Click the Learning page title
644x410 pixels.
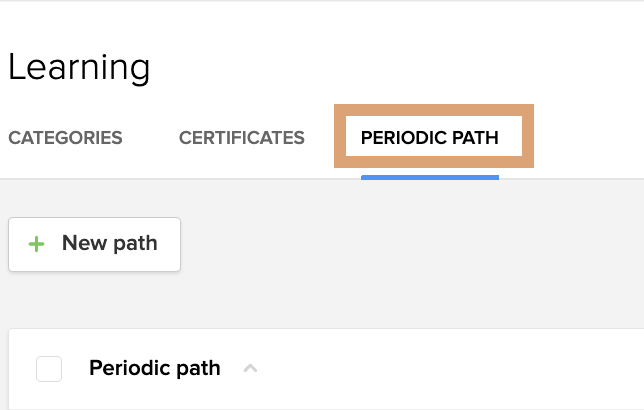pos(79,67)
